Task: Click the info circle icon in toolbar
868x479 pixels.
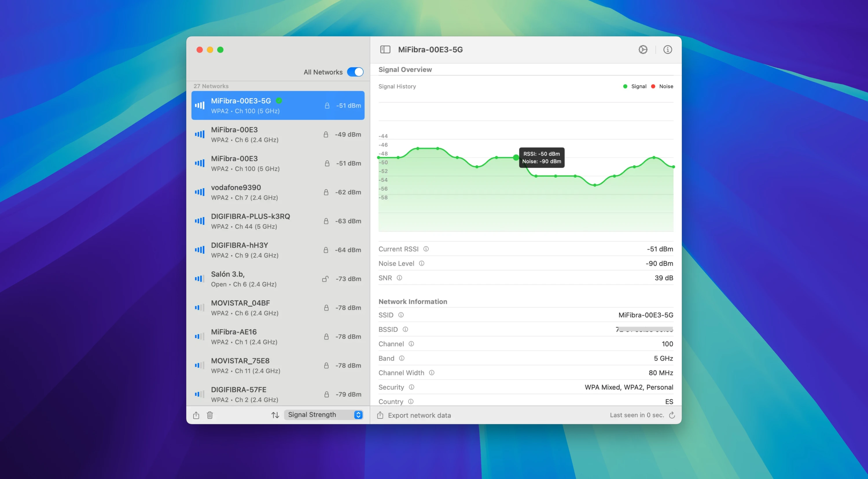Action: [667, 49]
